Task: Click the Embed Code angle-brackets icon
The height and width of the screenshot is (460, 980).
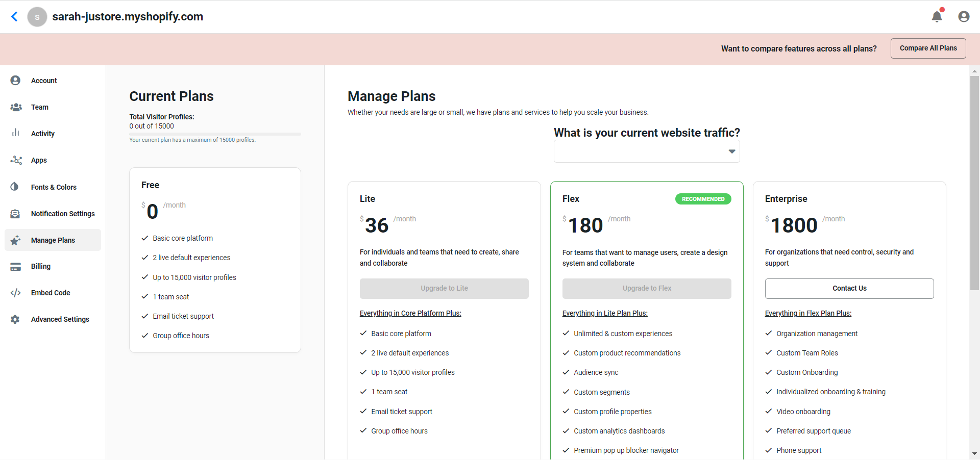Action: point(15,293)
